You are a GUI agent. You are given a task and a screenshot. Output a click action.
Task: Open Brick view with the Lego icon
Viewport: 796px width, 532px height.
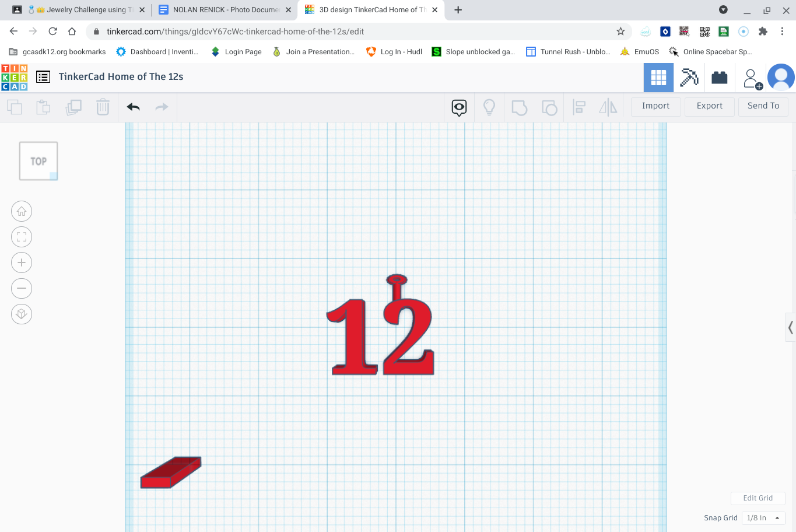pos(720,77)
